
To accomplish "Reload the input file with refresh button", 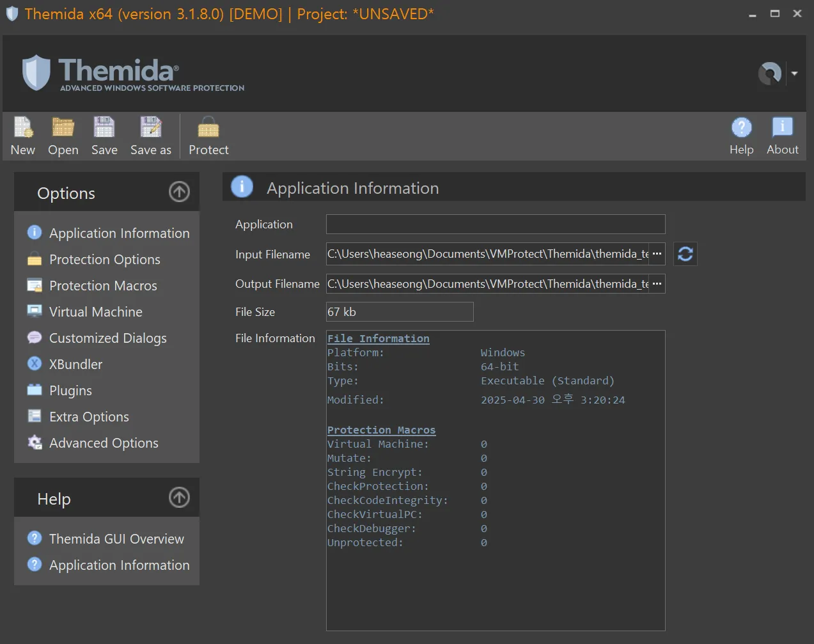I will pos(685,254).
